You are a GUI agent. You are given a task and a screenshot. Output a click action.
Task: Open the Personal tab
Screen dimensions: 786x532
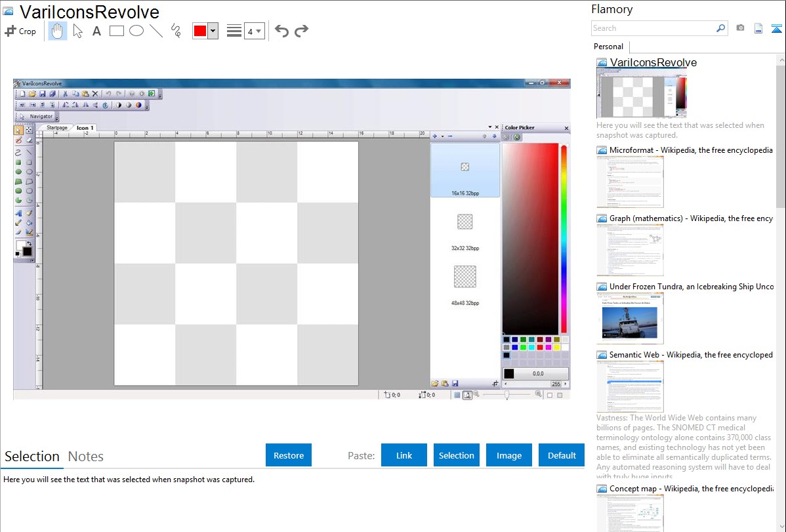[x=608, y=47]
